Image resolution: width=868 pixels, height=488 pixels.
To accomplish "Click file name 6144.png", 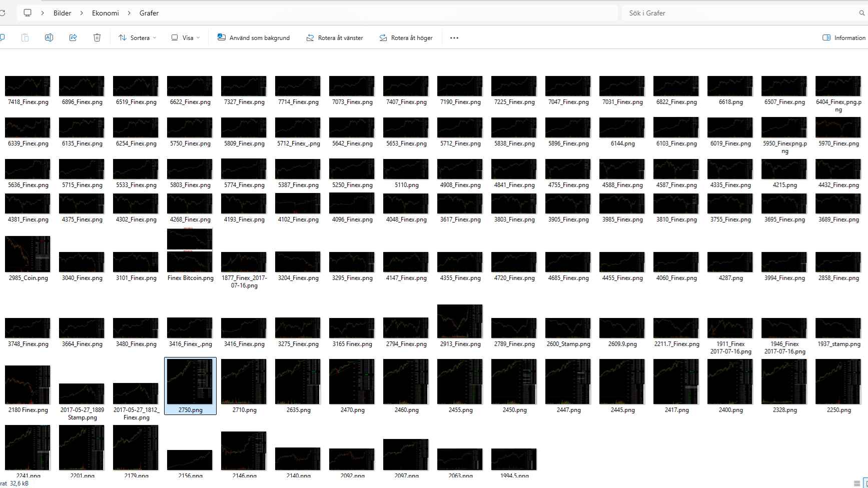I will click(622, 143).
